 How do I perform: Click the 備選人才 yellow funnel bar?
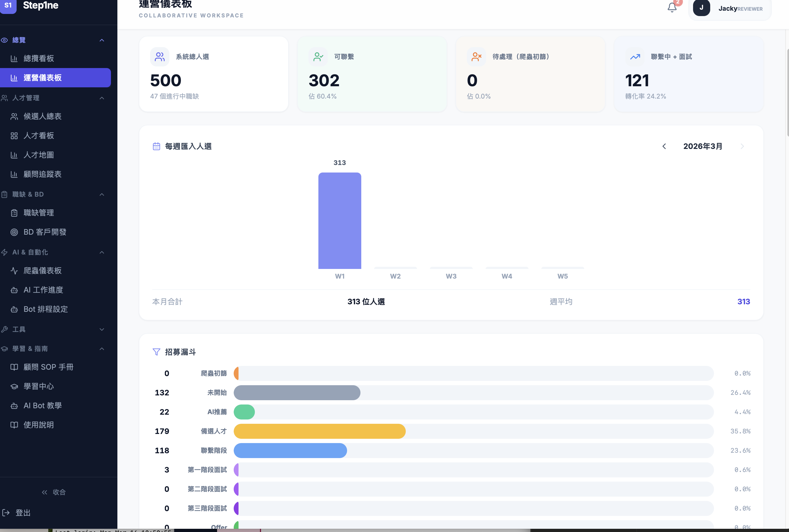[x=319, y=431]
